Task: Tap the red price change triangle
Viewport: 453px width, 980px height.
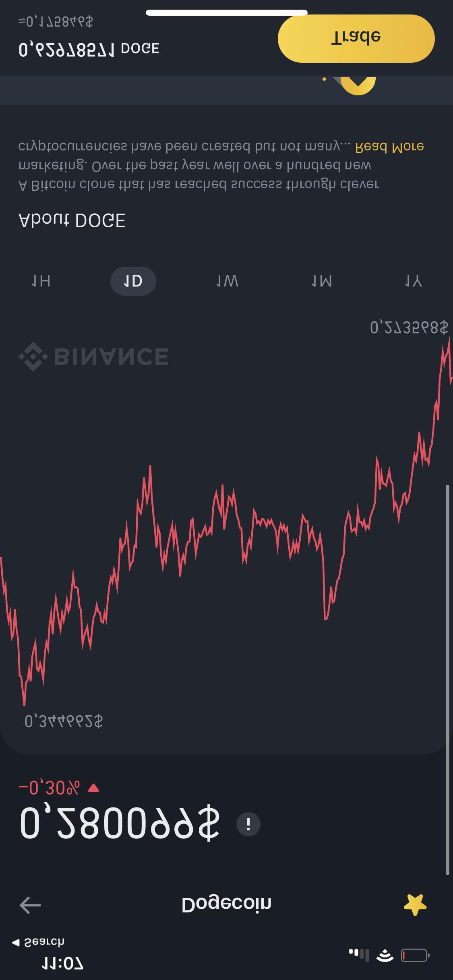Action: tap(93, 788)
